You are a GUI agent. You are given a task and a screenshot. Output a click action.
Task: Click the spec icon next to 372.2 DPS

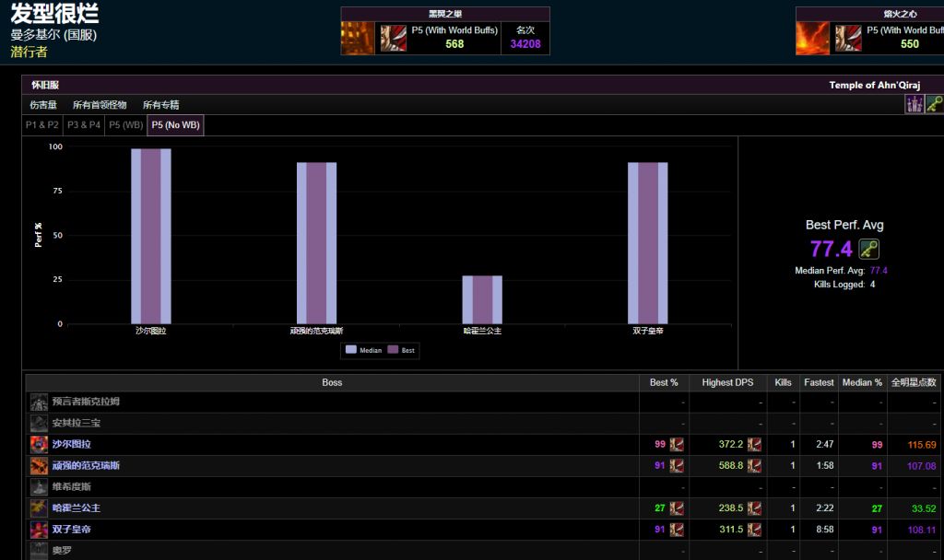[754, 444]
